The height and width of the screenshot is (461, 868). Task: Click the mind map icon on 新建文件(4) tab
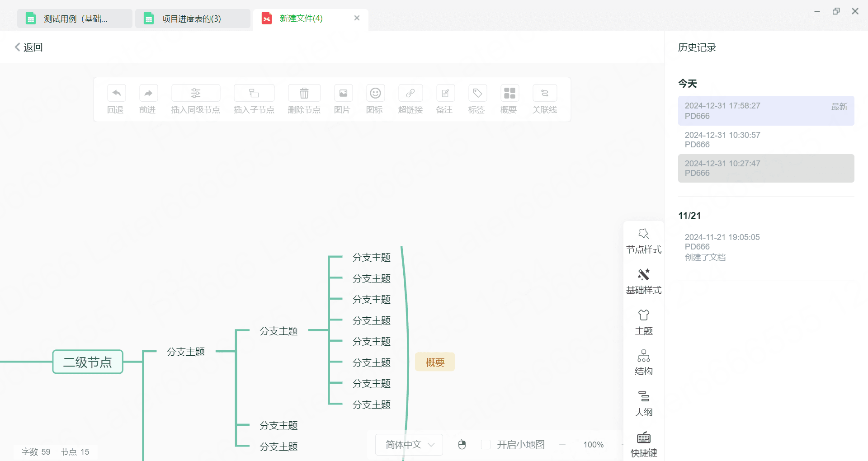pyautogui.click(x=267, y=19)
